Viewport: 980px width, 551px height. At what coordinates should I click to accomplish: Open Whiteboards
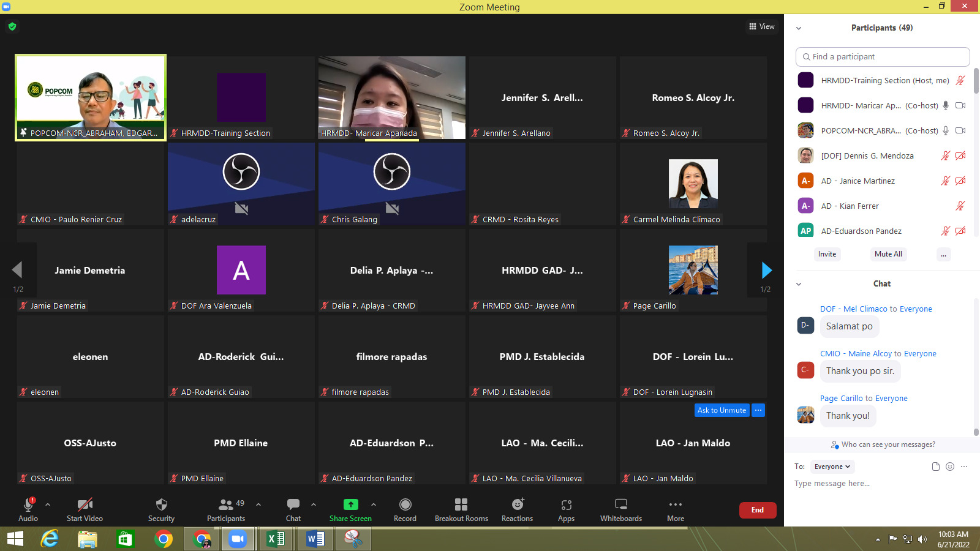[x=621, y=509]
